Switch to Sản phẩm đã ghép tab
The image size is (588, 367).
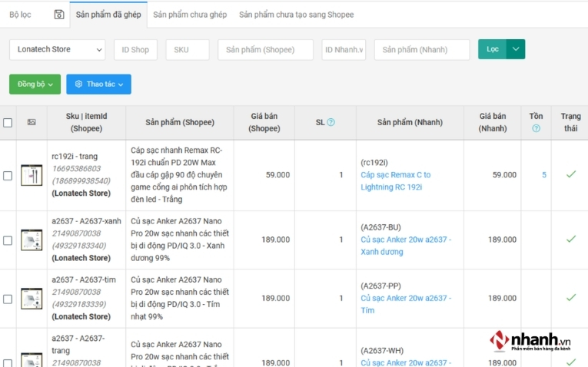(x=108, y=15)
